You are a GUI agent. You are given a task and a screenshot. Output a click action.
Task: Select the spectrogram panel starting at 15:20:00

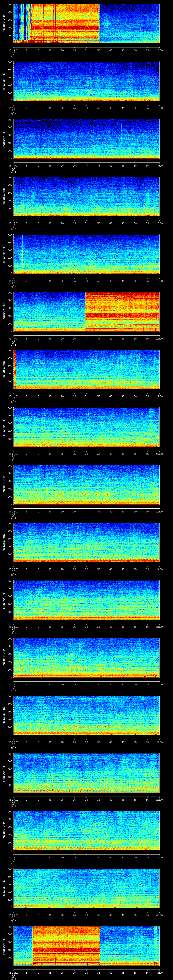pyautogui.click(x=87, y=369)
